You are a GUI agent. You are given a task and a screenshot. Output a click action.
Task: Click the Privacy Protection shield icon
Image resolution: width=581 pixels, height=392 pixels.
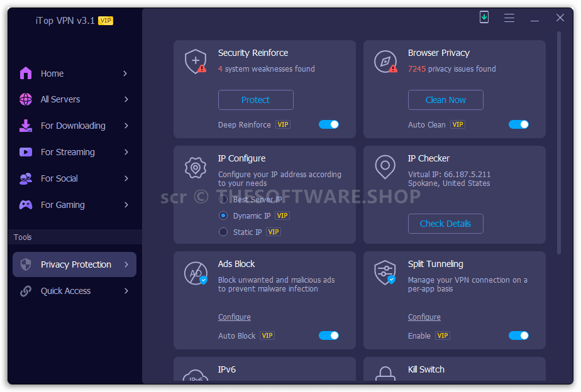26,264
